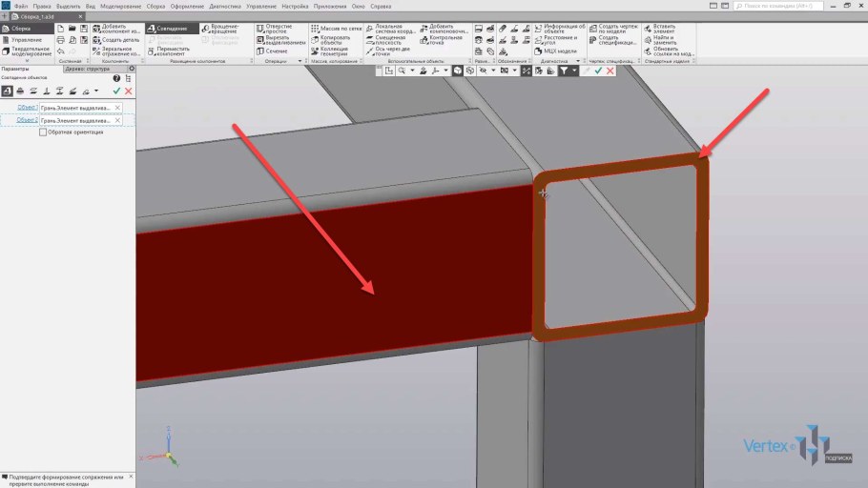Cancel the command with the red X in Параметры panel
The height and width of the screenshot is (488, 868).
[128, 91]
